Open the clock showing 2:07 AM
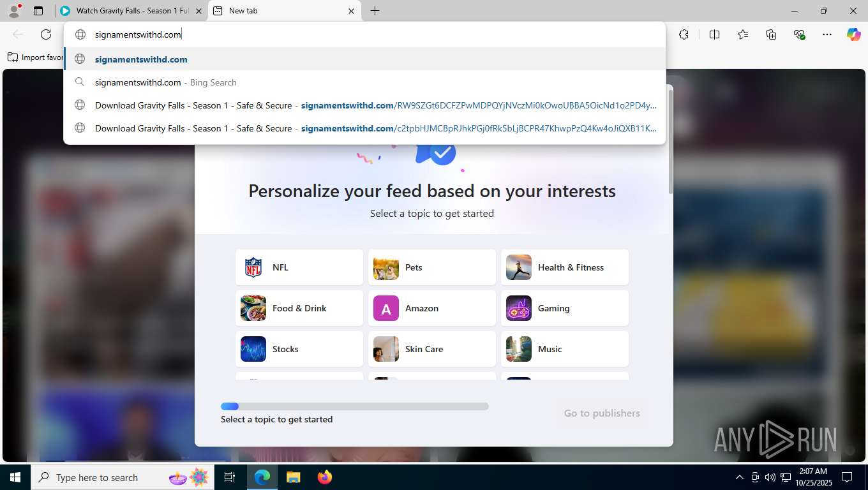 click(814, 477)
